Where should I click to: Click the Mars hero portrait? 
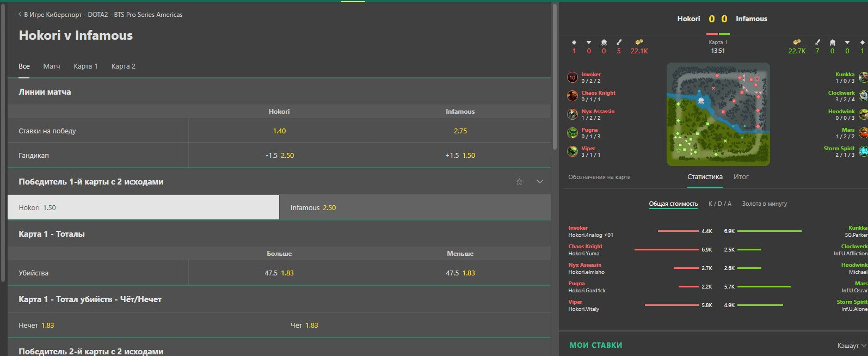coord(863,133)
